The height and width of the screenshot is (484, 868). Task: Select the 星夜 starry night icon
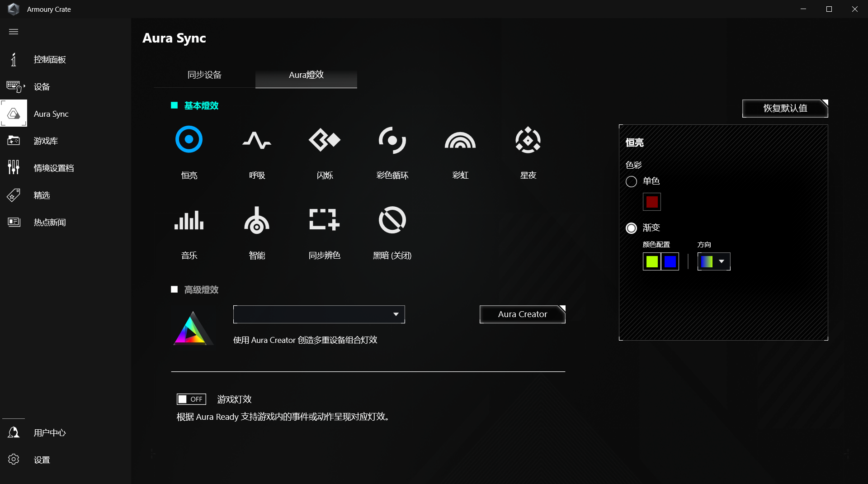(x=528, y=140)
